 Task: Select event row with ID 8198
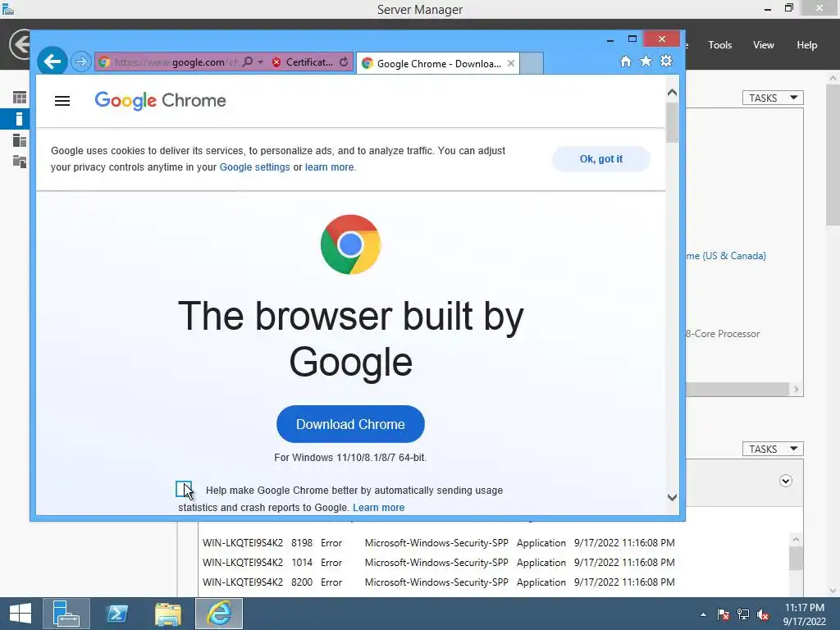[438, 543]
